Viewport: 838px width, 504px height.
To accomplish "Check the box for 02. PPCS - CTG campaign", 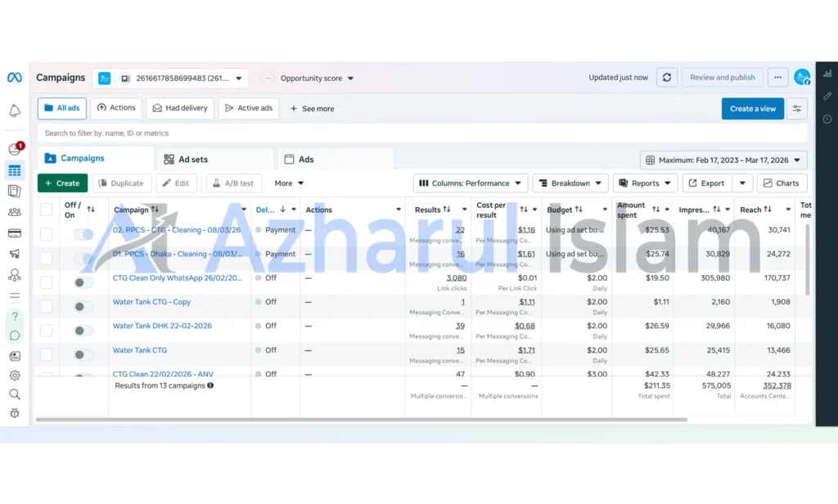I will coord(47,233).
